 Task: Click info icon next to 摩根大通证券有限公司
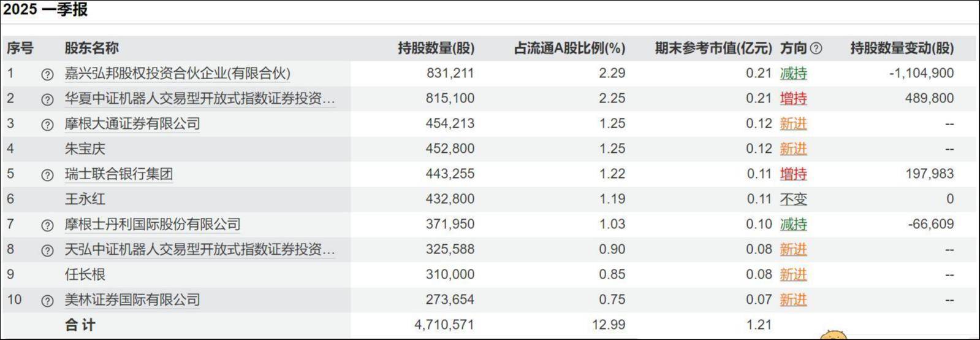click(x=47, y=125)
